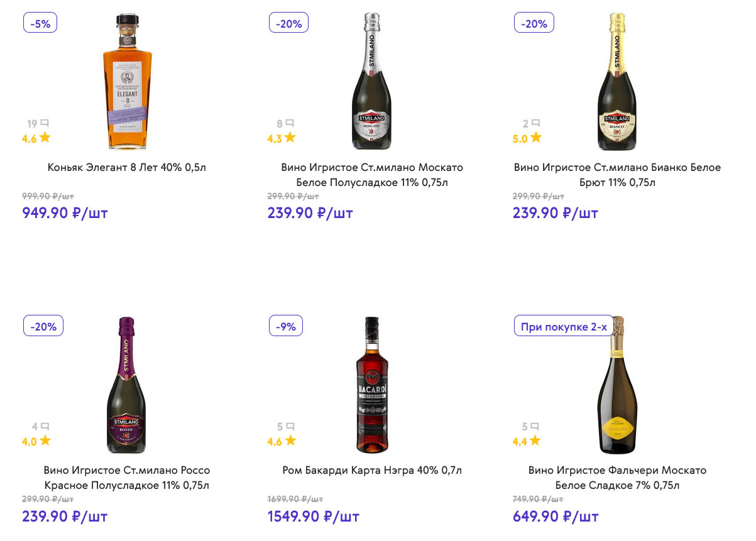Image resolution: width=756 pixels, height=541 pixels.
Task: Open 'Ром Бакарди Карта Нэгра' product link
Action: pyautogui.click(x=372, y=470)
